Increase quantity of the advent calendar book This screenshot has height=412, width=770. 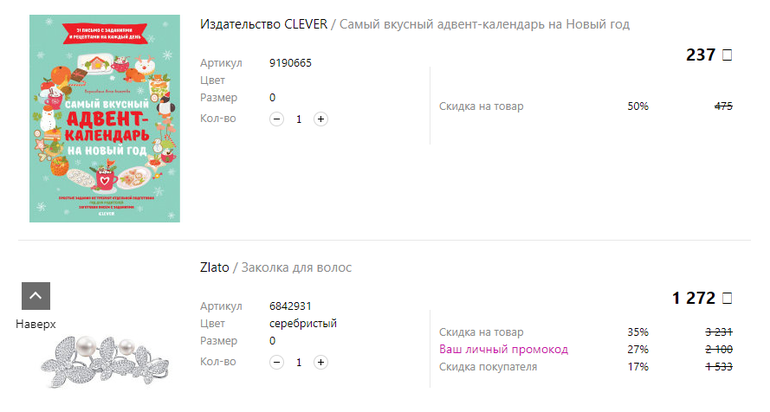click(320, 119)
